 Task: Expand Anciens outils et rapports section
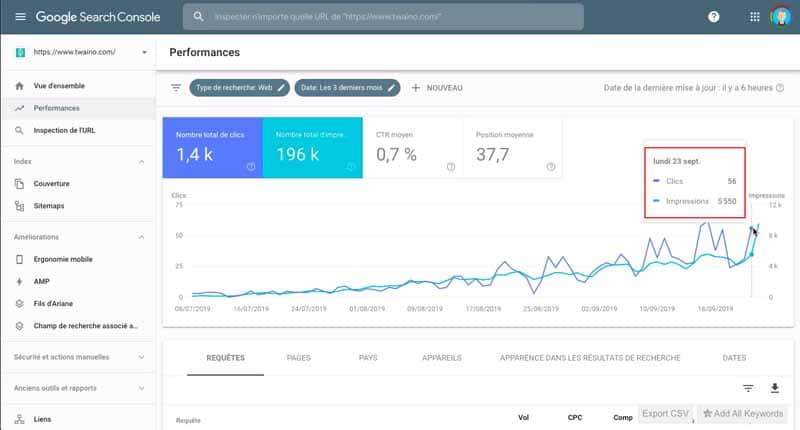pyautogui.click(x=141, y=388)
